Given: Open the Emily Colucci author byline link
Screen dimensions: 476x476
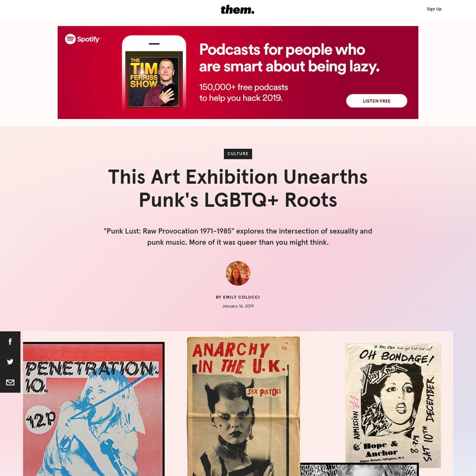Looking at the screenshot, I should [x=238, y=297].
